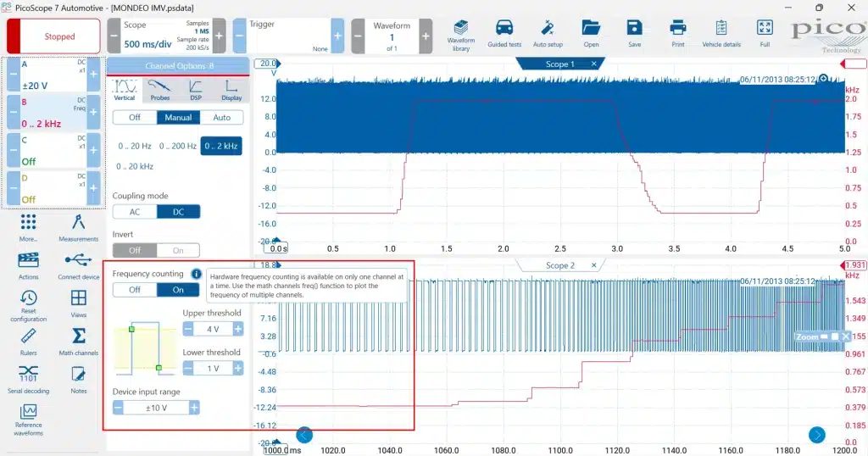Open Serial decoding
Screen dimensions: 868x456
point(28,380)
